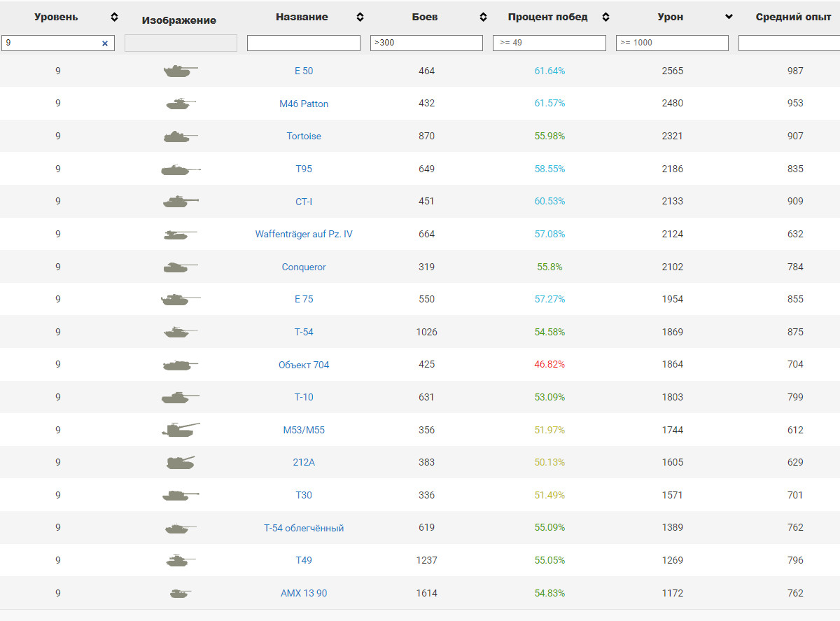Sort by Процент побед column arrows
Screen dimensions: 840x621
point(606,17)
